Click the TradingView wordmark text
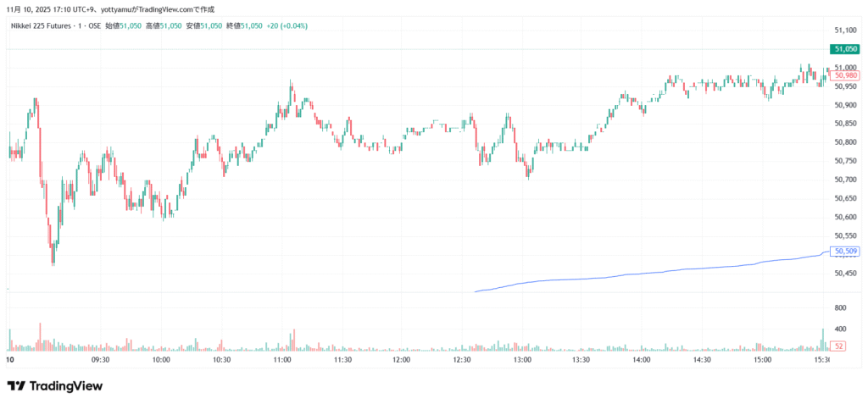 click(66, 386)
